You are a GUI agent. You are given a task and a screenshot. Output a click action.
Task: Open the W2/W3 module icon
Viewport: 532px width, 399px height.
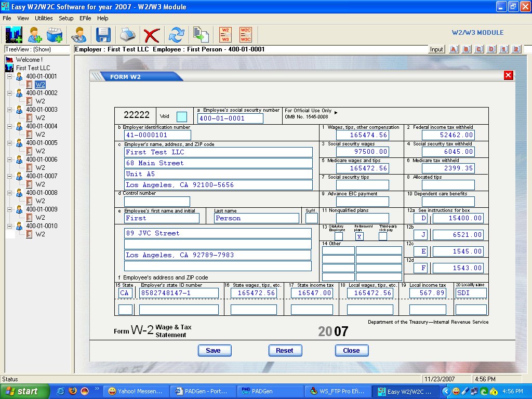click(225, 35)
